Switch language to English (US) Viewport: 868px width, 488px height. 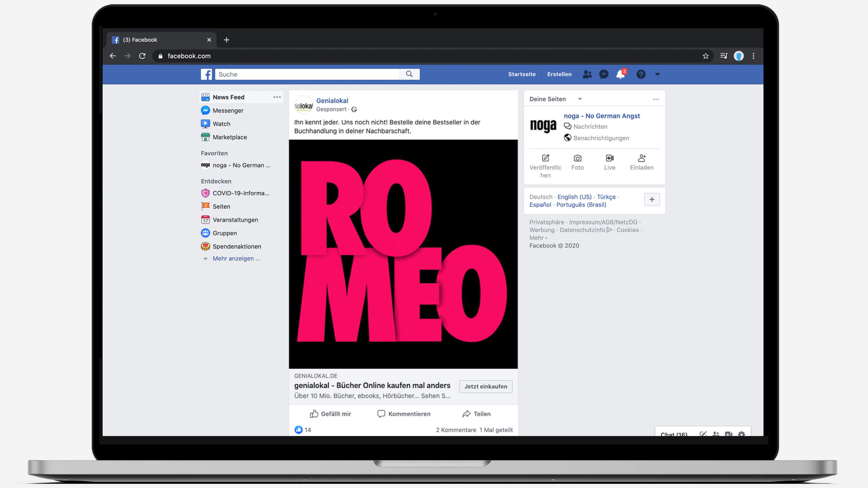(574, 197)
